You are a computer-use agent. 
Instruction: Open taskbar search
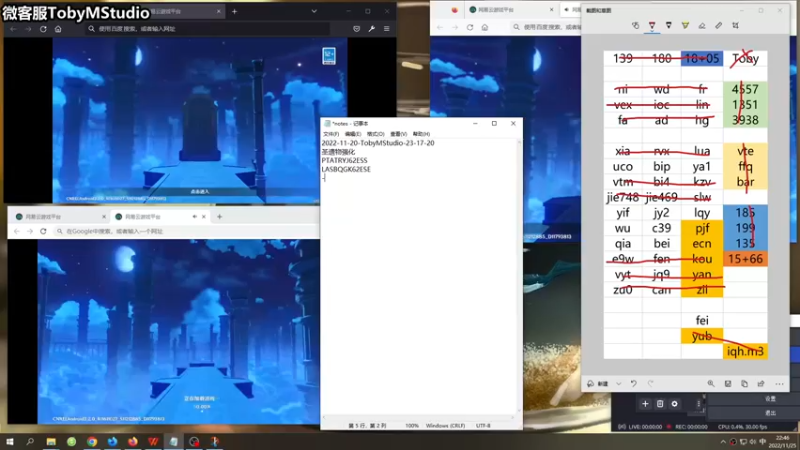30,441
